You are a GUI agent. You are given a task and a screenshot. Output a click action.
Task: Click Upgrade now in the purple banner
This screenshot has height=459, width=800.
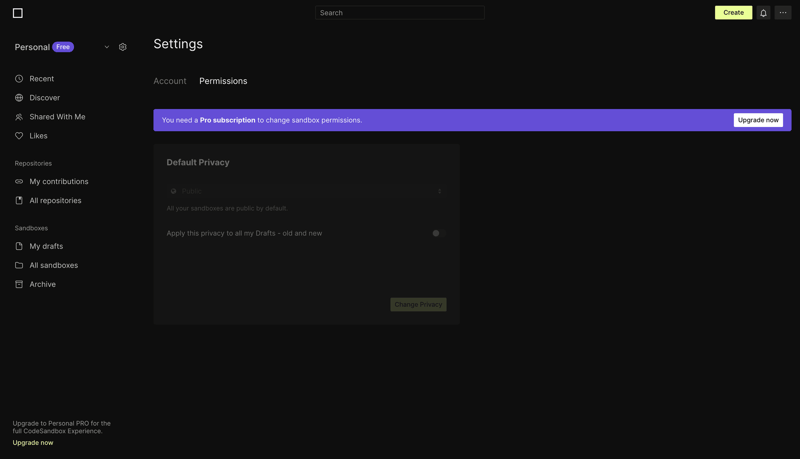[x=758, y=120]
